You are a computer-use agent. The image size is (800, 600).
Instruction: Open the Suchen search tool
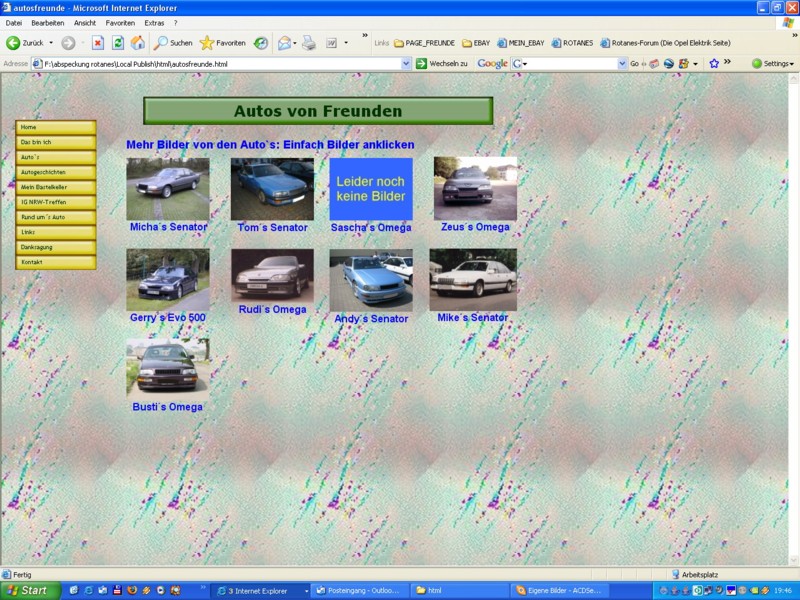point(172,43)
